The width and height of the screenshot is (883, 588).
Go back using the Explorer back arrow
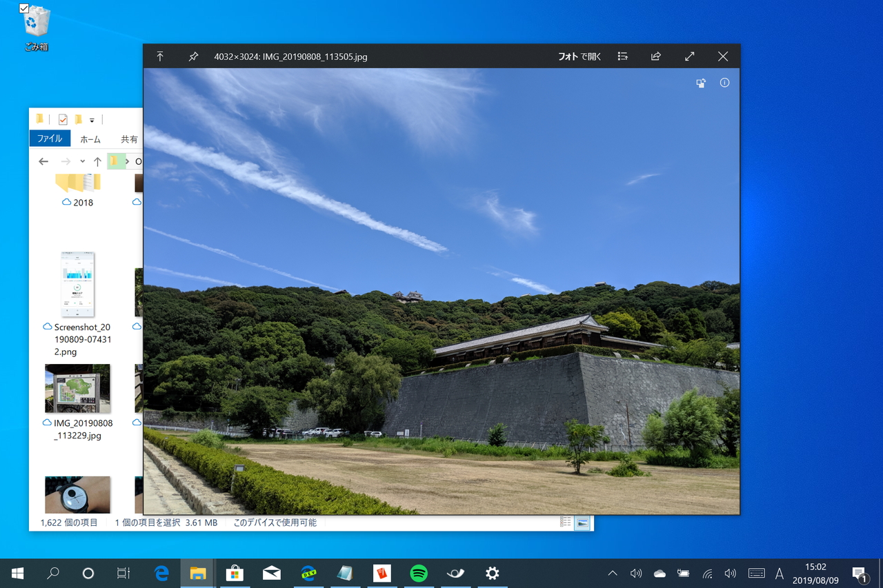tap(43, 161)
